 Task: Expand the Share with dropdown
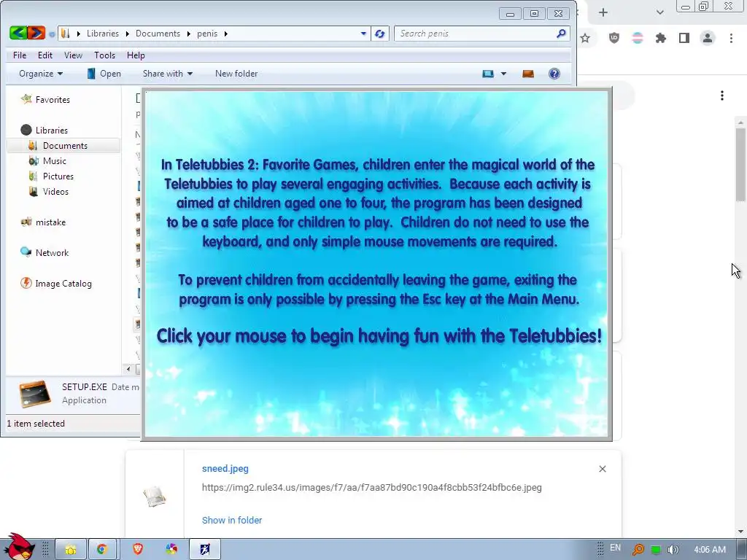tap(168, 74)
